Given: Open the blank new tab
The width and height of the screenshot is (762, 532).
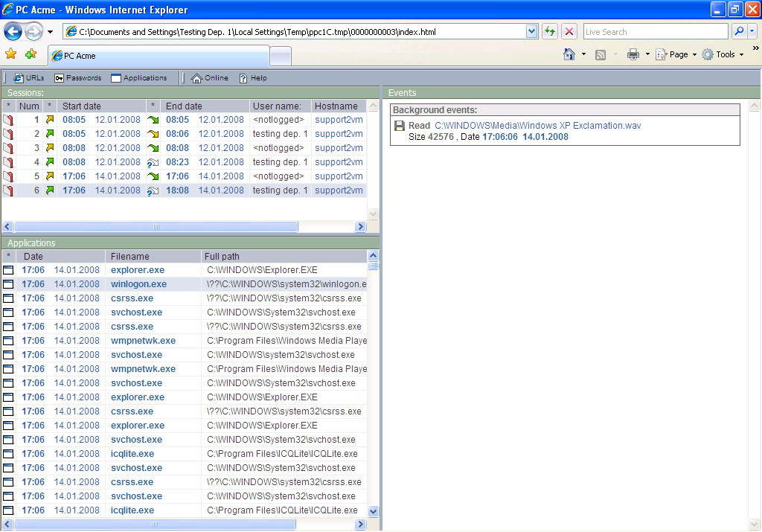Looking at the screenshot, I should click(x=280, y=56).
